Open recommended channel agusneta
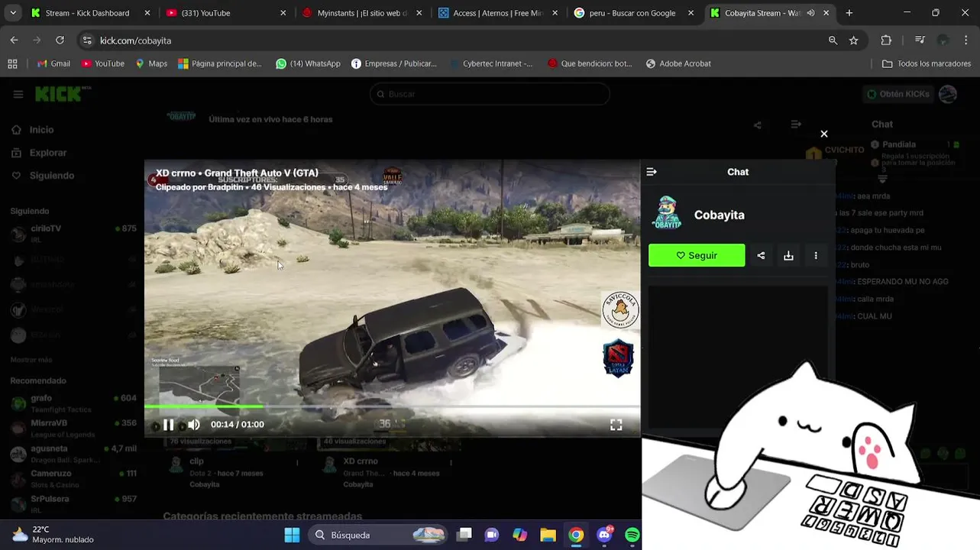This screenshot has width=980, height=550. 73,454
